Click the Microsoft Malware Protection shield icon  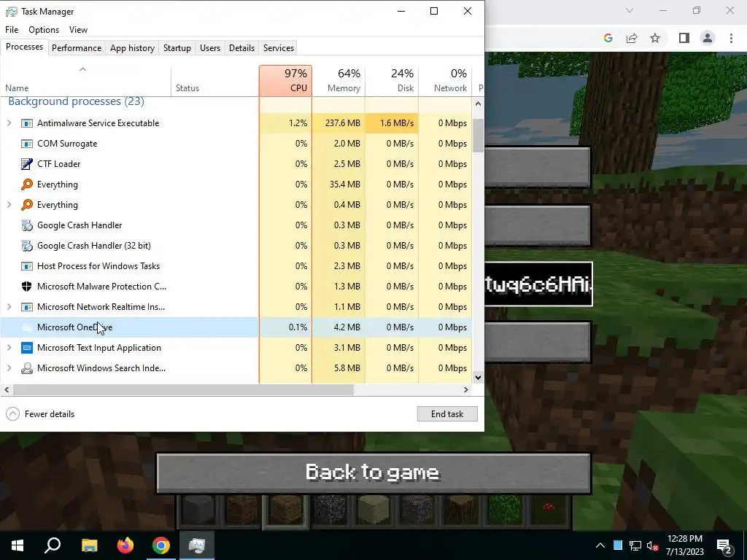[27, 286]
